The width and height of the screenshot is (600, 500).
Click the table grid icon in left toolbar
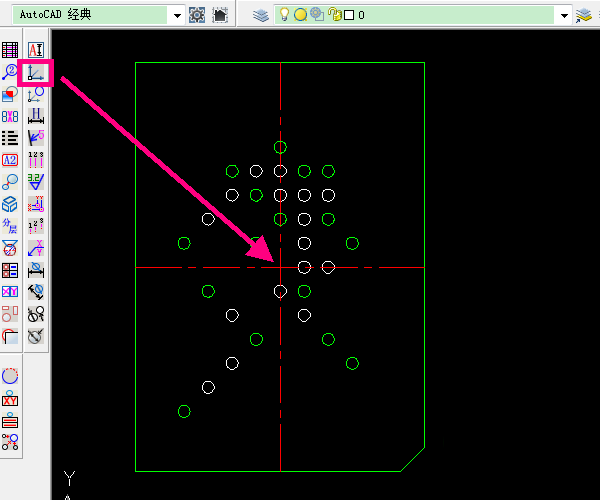[10, 50]
